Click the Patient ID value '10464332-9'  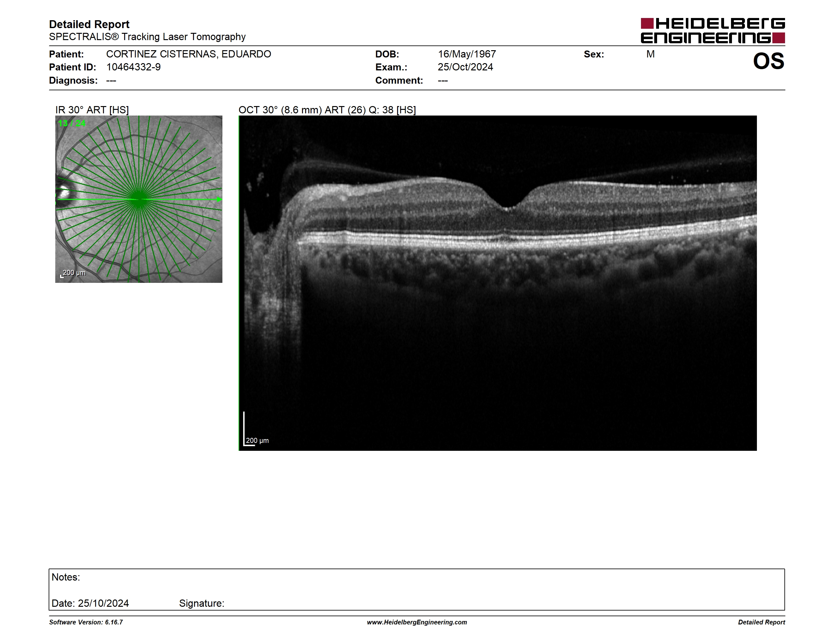tap(133, 67)
